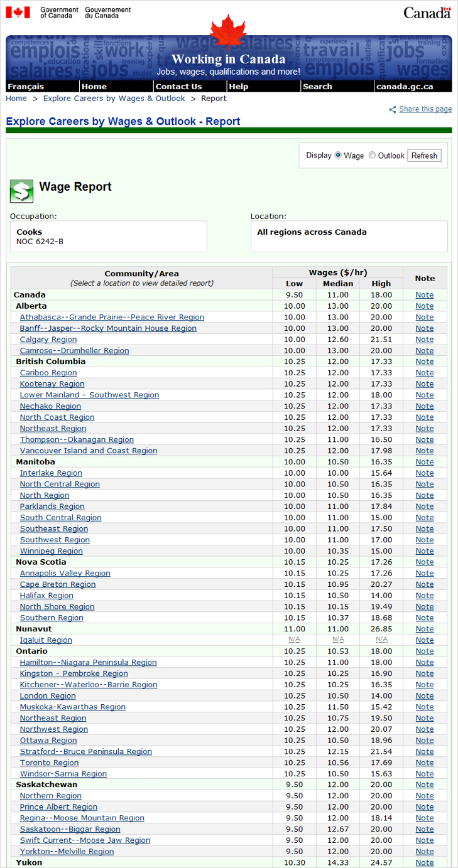The image size is (458, 868).
Task: Open the Parklands Region report
Action: coord(52,506)
